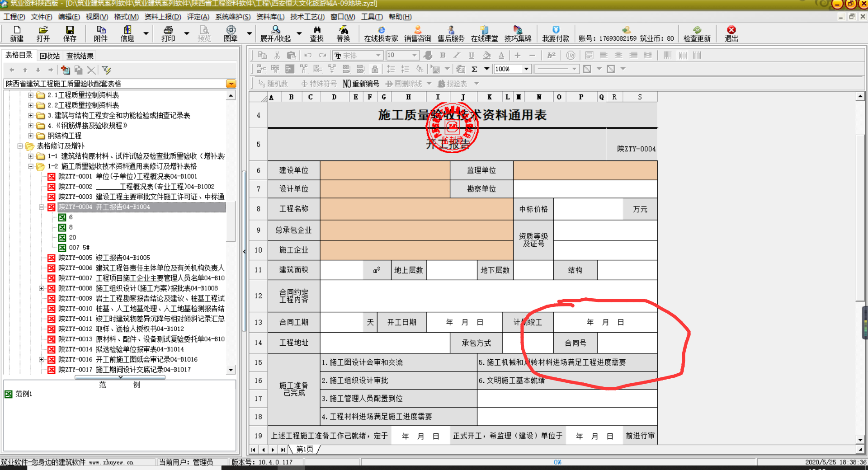Click the 我要付款 payment icon

556,33
